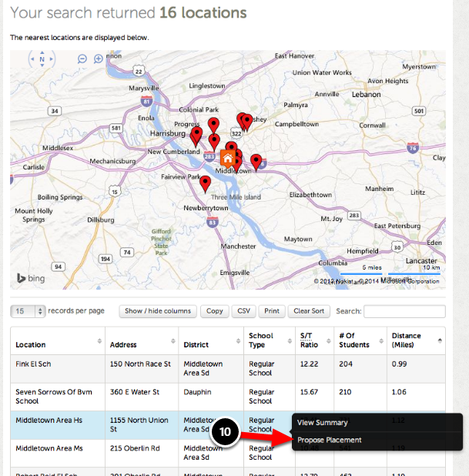
Task: Click Lancaster label on the map
Action: [x=421, y=261]
